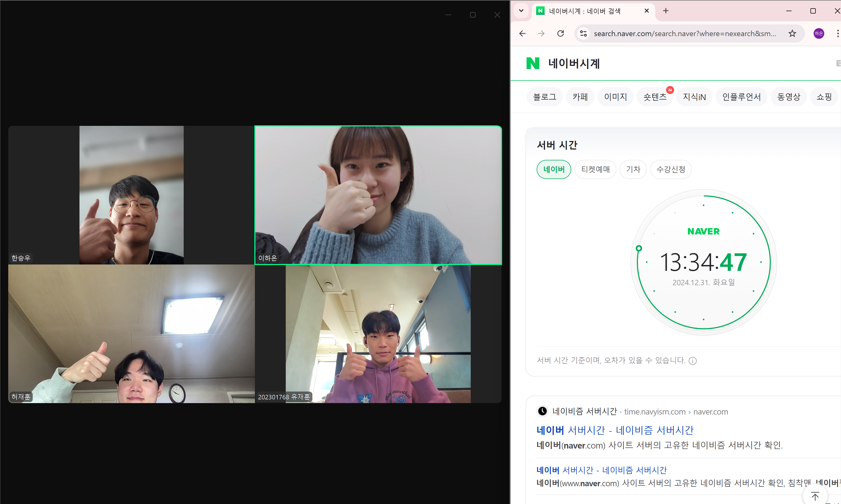Bookmark page with star icon
Viewport: 841px width, 504px height.
[792, 33]
